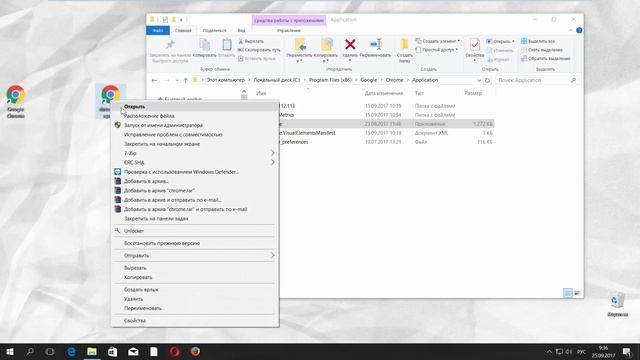Choose Create shortcut (Создать ярлык) entry
The image size is (640, 360).
(x=195, y=290)
